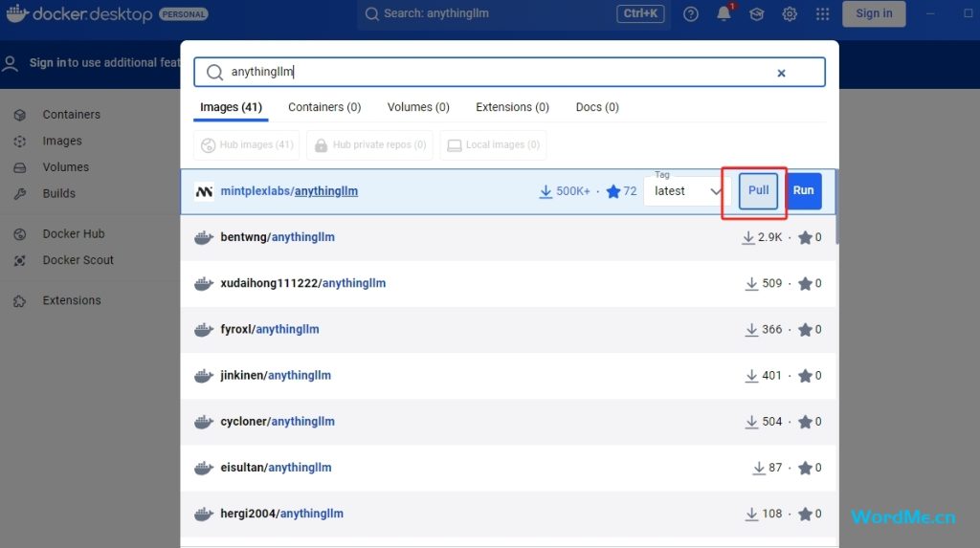Click the Containers icon in the sidebar
Screen dimensions: 980x548
tap(20, 115)
